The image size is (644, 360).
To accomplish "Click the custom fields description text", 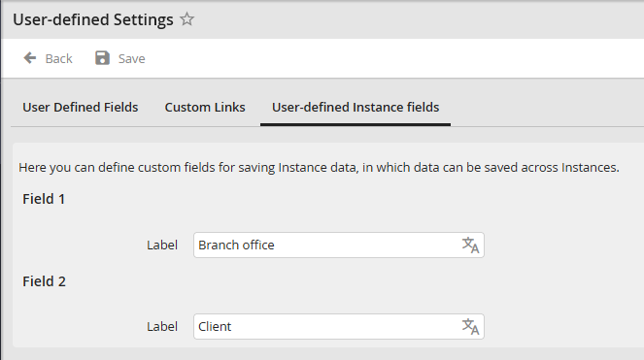I will 319,168.
